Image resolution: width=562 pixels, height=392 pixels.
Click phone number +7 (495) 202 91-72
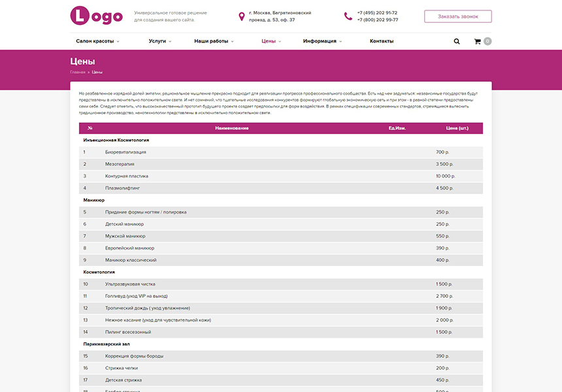[x=377, y=12]
